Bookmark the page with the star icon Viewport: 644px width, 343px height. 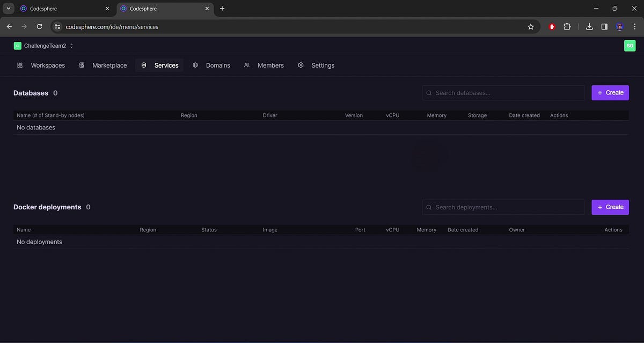click(531, 26)
